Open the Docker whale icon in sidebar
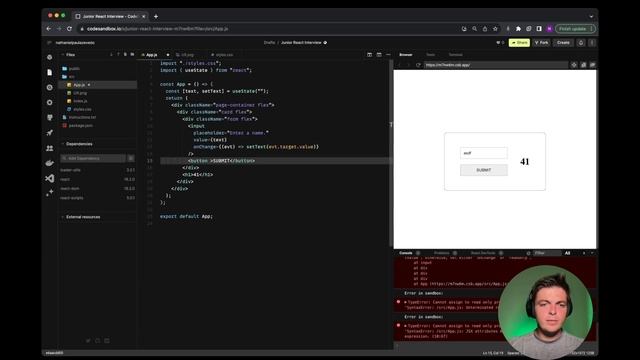Image resolution: width=640 pixels, height=360 pixels. 49,163
